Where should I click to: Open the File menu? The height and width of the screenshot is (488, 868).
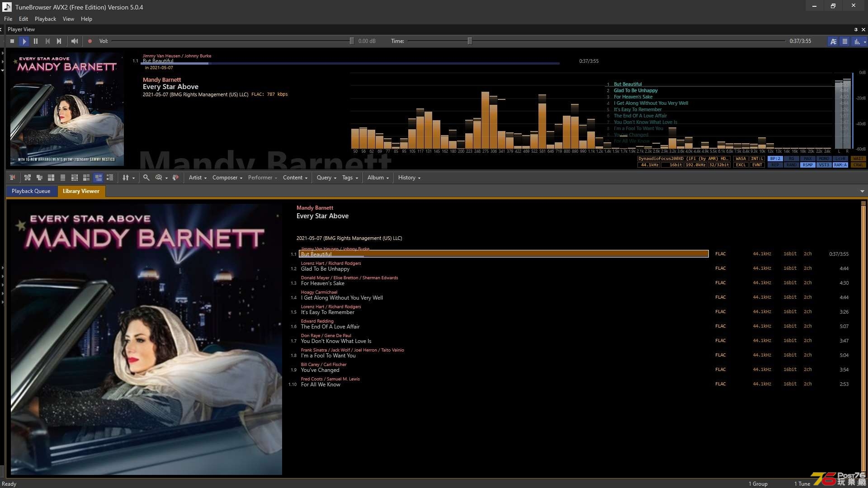pyautogui.click(x=8, y=19)
